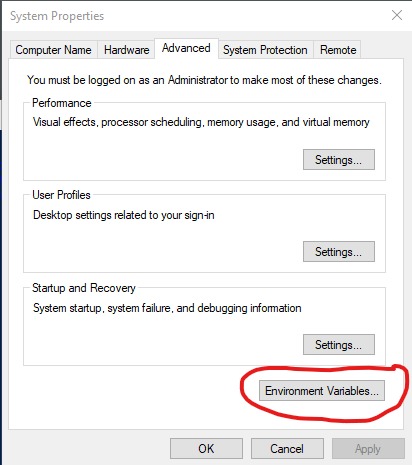The image size is (412, 465).
Task: Click the System Properties title bar text
Action: click(57, 16)
